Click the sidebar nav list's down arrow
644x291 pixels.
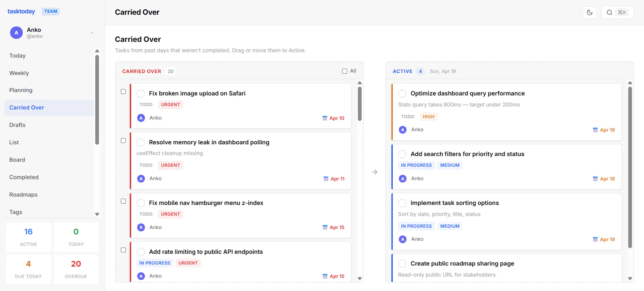click(x=97, y=214)
